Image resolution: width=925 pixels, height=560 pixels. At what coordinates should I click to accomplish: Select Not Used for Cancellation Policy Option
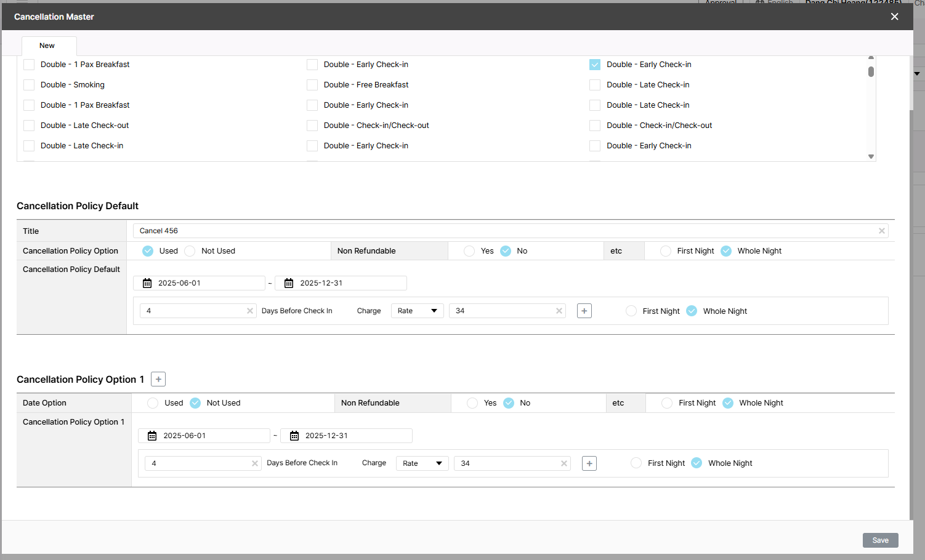tap(190, 251)
